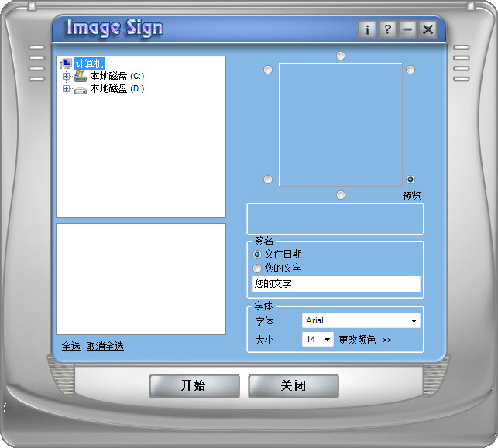Open the Arial font dropdown
The width and height of the screenshot is (498, 448).
(x=361, y=321)
